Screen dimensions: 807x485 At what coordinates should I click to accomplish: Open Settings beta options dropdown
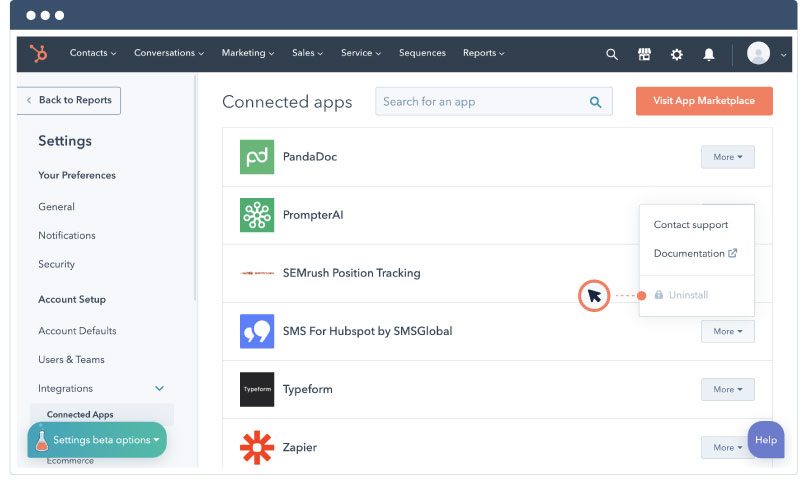tap(97, 440)
